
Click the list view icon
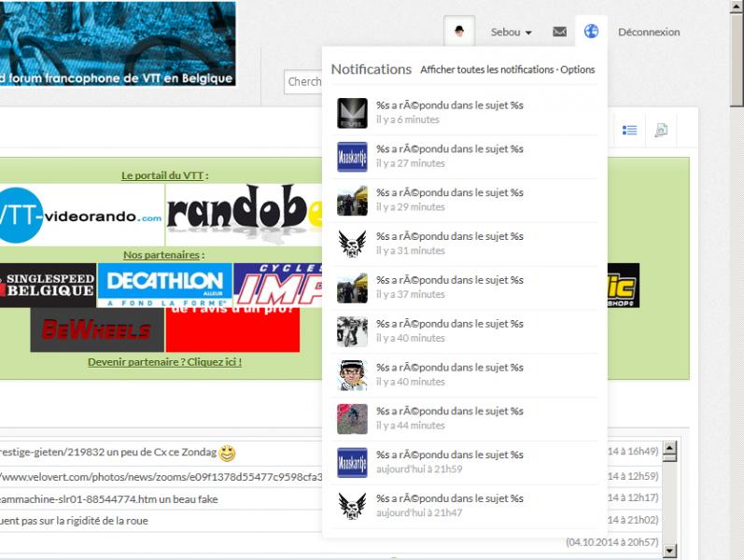630,130
